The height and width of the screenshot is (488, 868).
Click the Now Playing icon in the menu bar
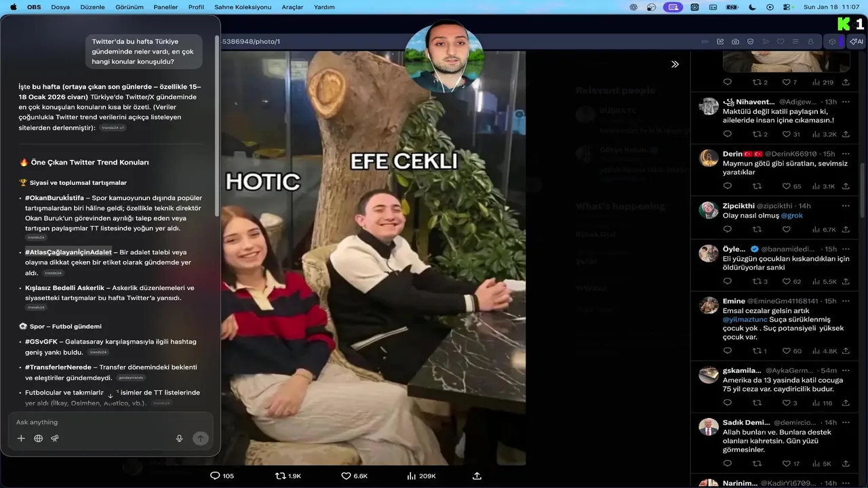click(x=770, y=7)
